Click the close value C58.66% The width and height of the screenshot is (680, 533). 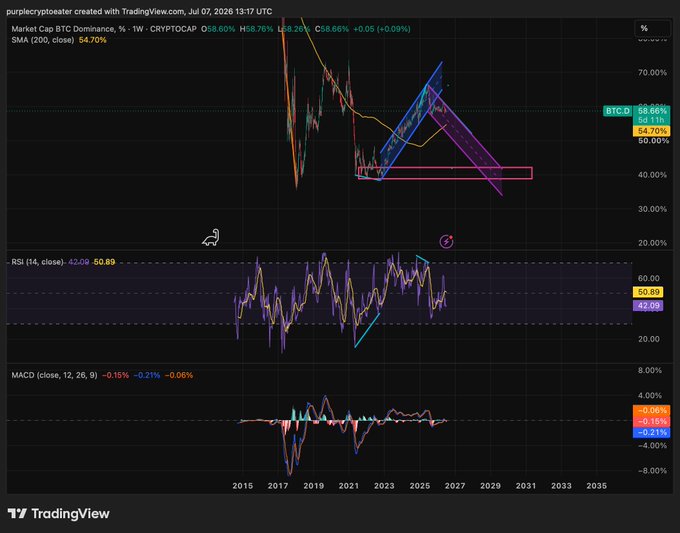[332, 29]
